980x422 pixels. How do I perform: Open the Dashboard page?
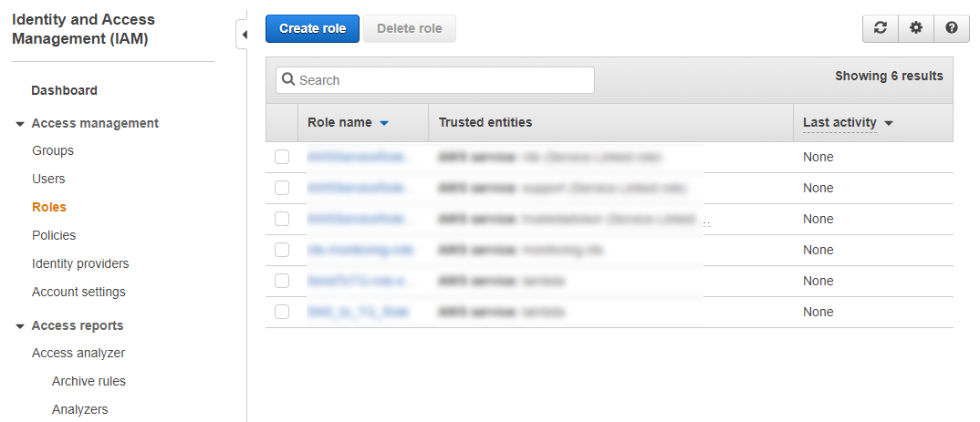click(64, 90)
